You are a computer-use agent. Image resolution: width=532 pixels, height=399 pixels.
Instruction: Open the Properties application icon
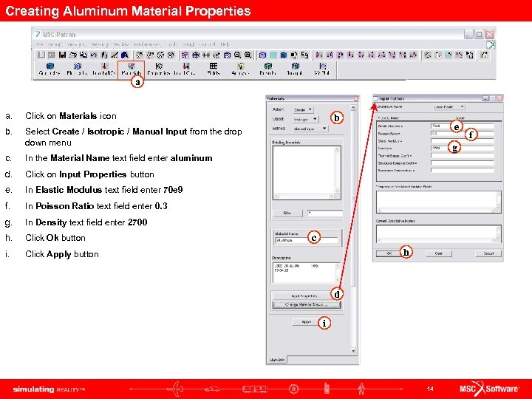click(x=158, y=69)
